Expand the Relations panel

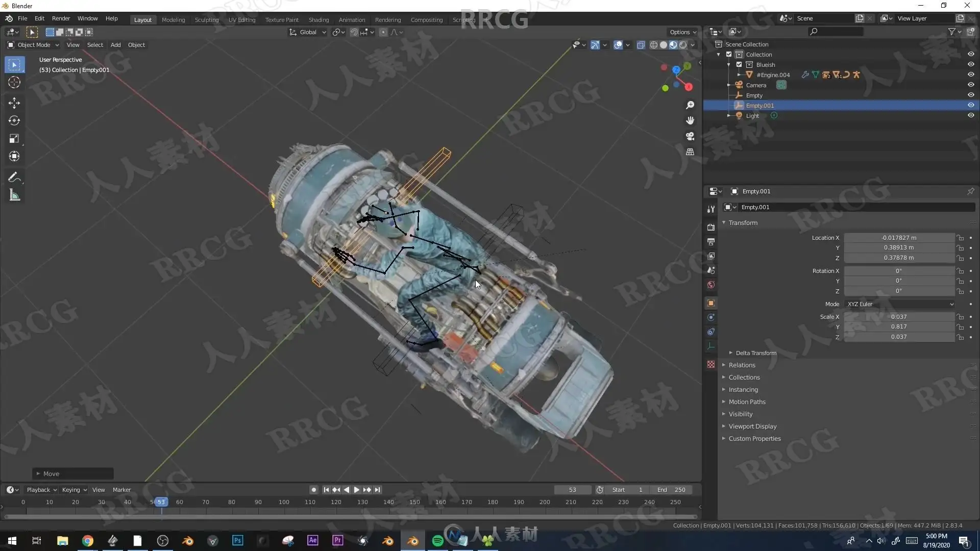[742, 365]
